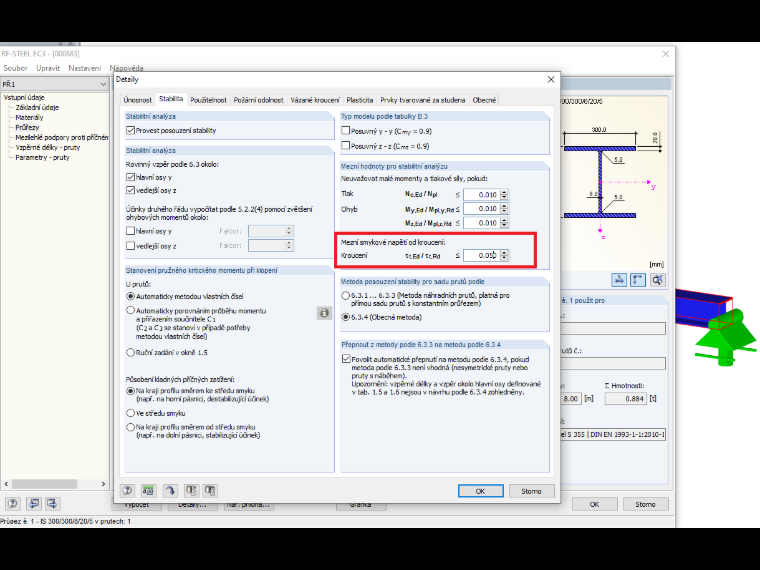Click the load saved settings icon

pos(191,491)
